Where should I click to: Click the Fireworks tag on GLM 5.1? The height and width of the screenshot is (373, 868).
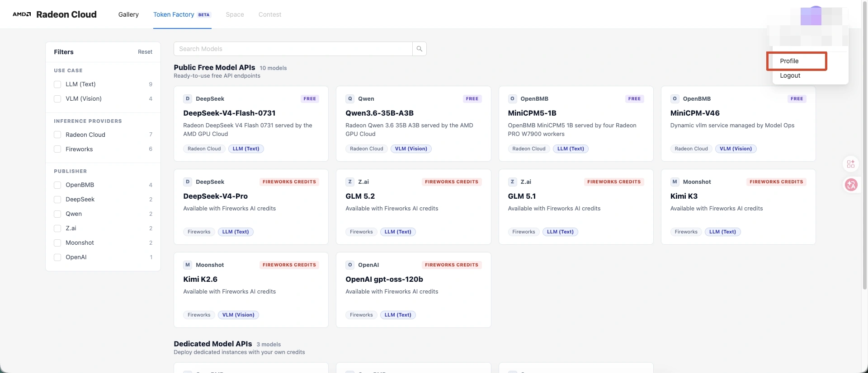pos(524,232)
